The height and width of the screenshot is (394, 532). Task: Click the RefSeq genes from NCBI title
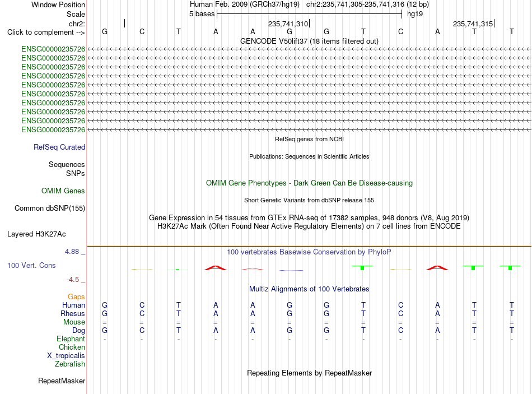(309, 139)
